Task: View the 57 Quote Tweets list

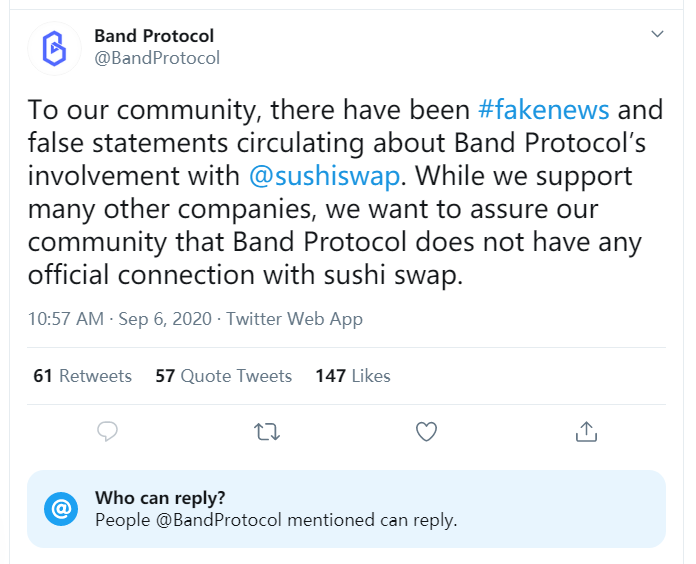Action: pyautogui.click(x=224, y=376)
